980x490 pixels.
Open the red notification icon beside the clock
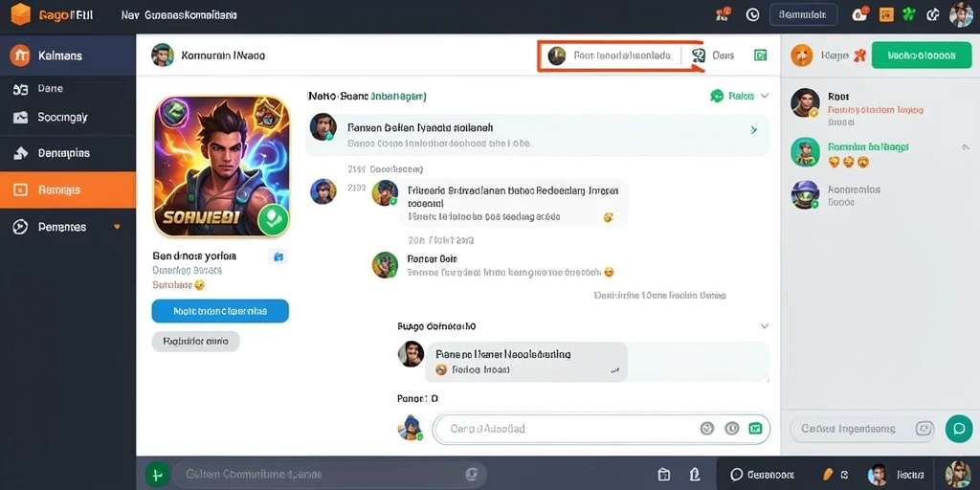(x=725, y=13)
